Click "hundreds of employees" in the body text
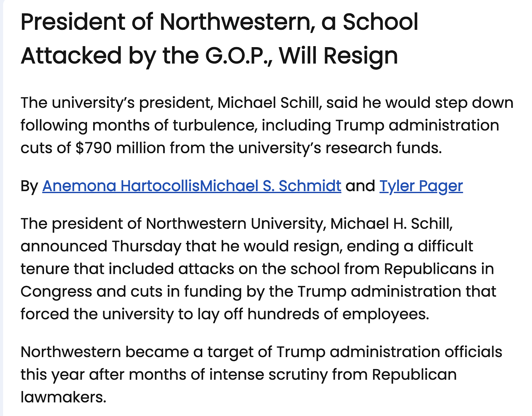 pos(338,314)
